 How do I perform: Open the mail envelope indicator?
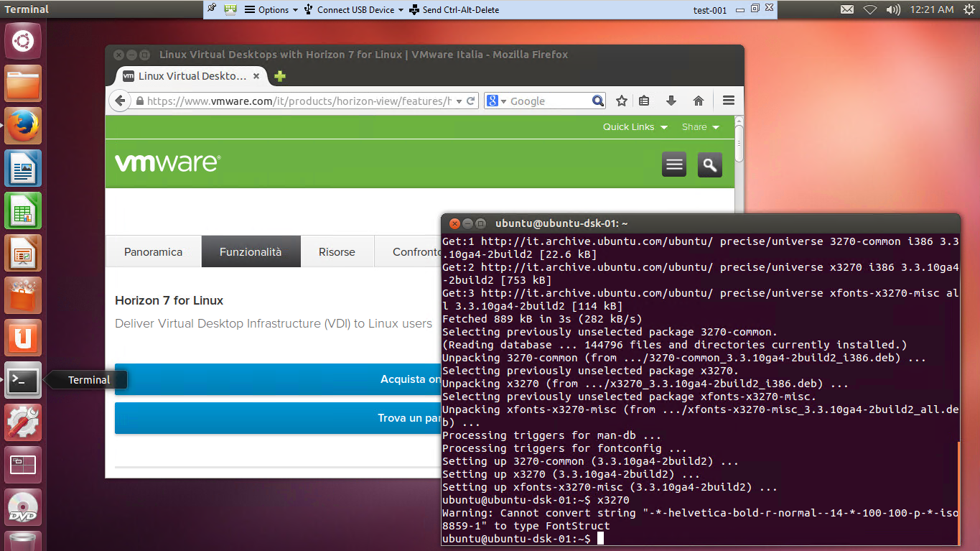(x=847, y=9)
